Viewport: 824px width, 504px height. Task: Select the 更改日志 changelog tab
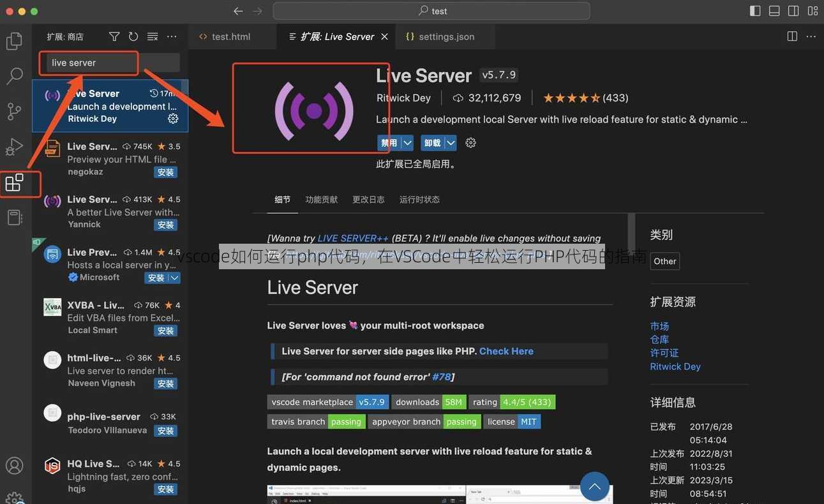pos(368,200)
